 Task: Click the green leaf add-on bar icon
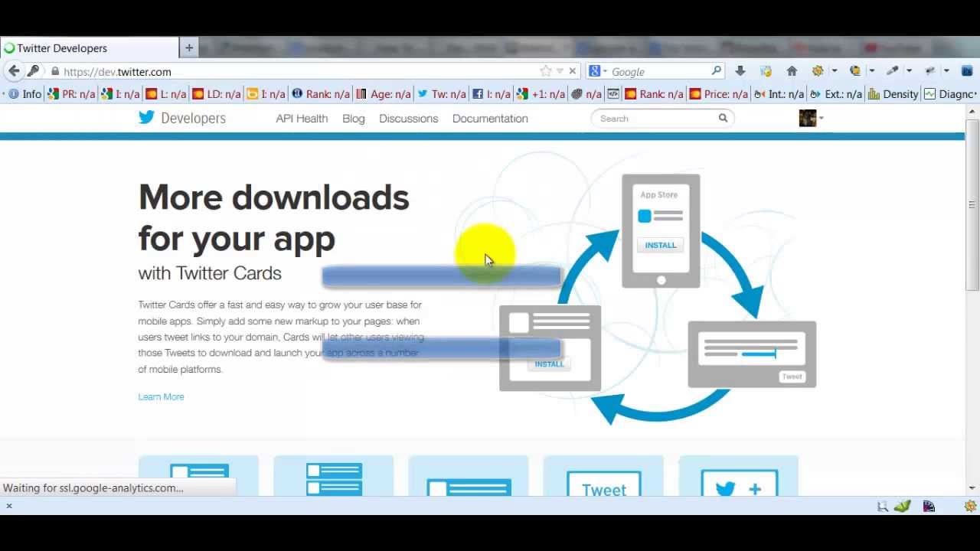pyautogui.click(x=903, y=506)
